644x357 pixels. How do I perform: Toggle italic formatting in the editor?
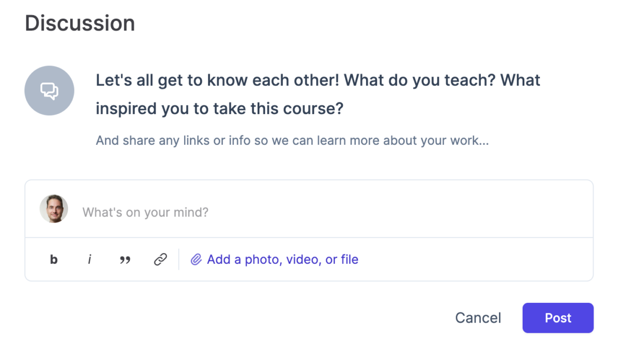(x=90, y=260)
